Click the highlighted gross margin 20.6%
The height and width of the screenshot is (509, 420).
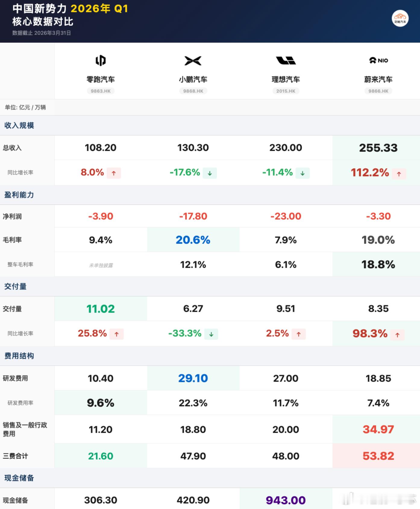[x=193, y=240]
